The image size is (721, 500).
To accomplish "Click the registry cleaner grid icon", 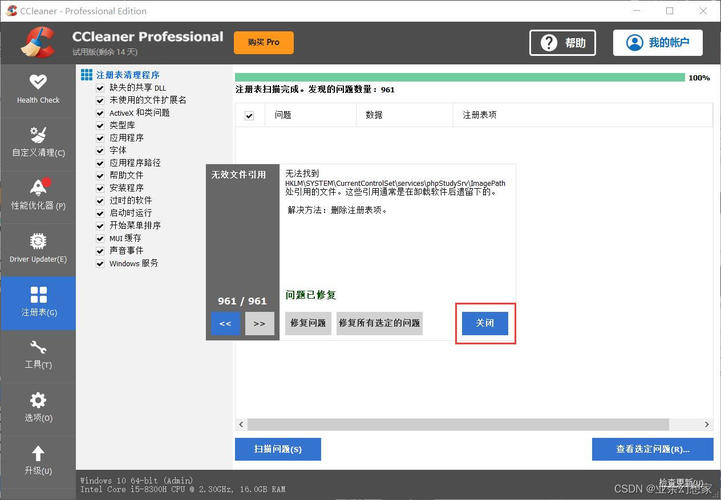I will click(86, 75).
